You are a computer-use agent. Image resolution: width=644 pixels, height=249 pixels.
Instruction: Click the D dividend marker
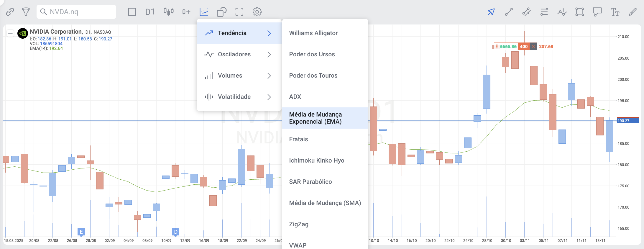tap(176, 232)
